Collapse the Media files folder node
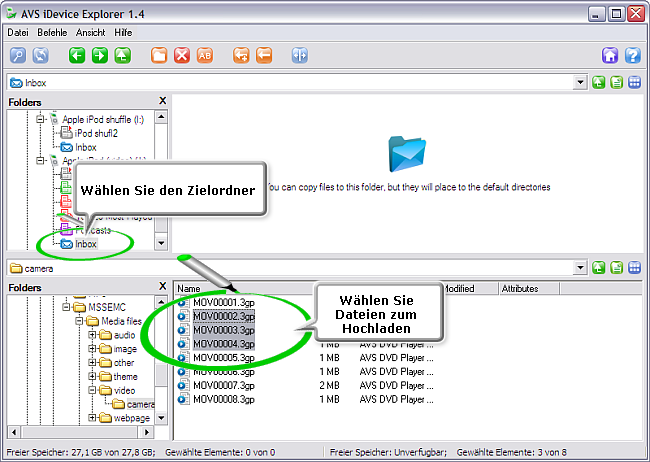 pos(80,321)
